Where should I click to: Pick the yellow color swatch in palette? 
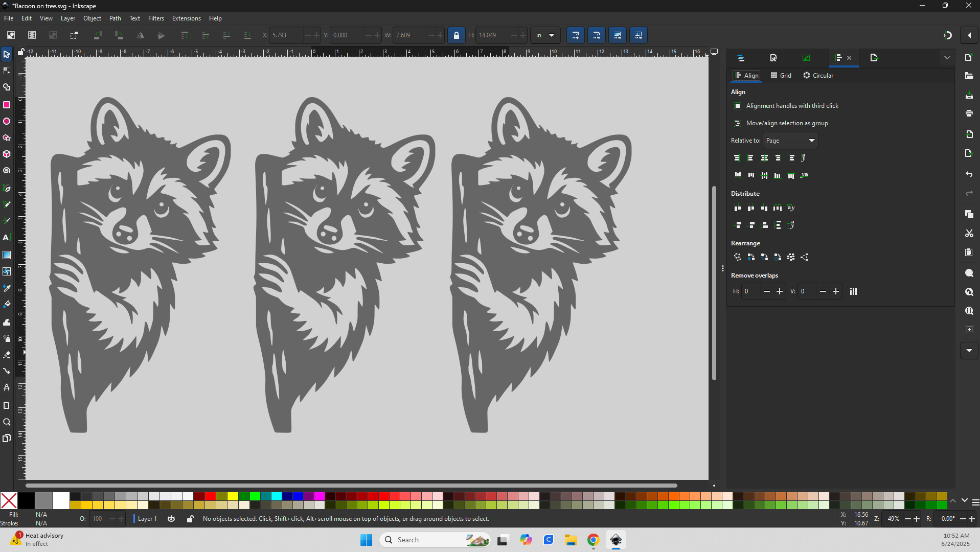pos(233,496)
